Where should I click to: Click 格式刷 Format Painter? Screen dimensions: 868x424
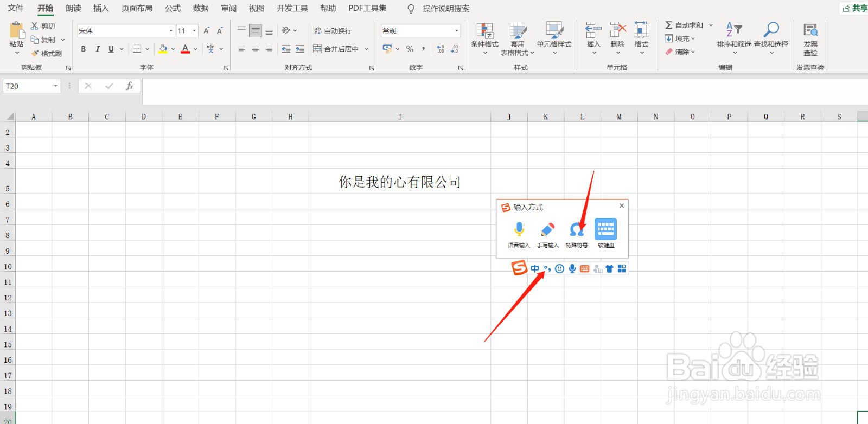pos(47,53)
